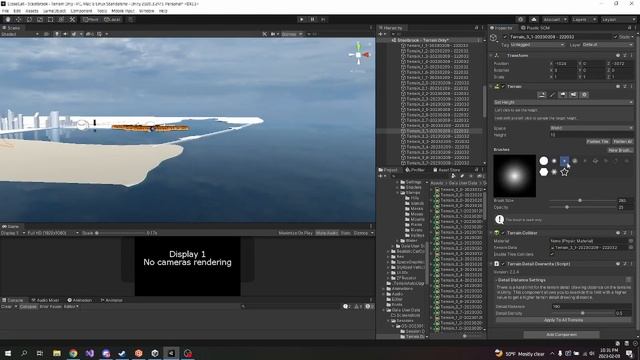The height and width of the screenshot is (360, 640).
Task: Open the File menu
Action: (x=5, y=11)
